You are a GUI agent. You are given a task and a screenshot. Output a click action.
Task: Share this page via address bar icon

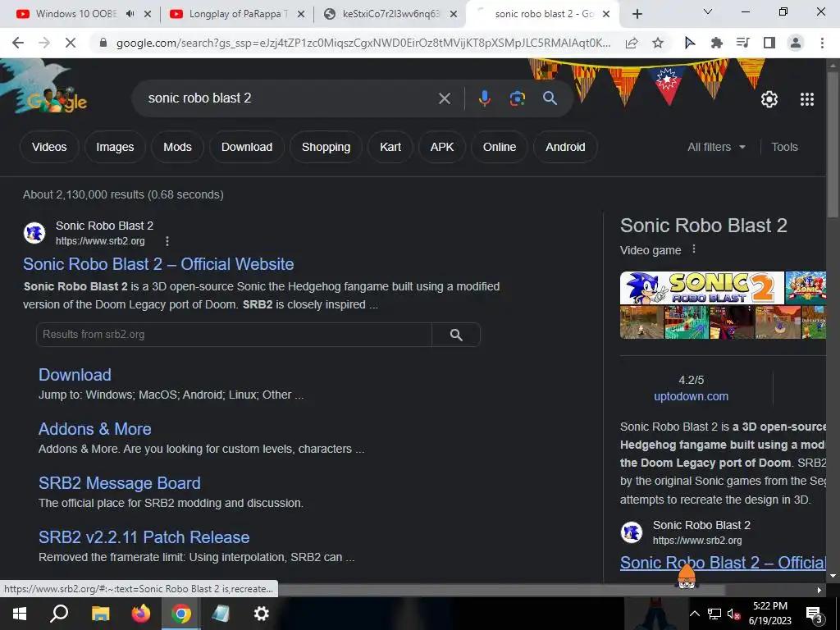pos(632,43)
